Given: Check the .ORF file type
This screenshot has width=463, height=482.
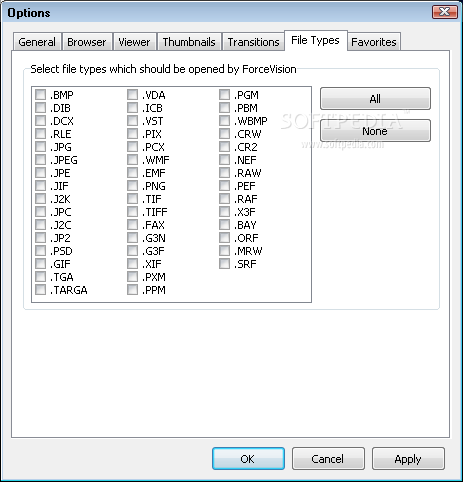Looking at the screenshot, I should [x=224, y=238].
